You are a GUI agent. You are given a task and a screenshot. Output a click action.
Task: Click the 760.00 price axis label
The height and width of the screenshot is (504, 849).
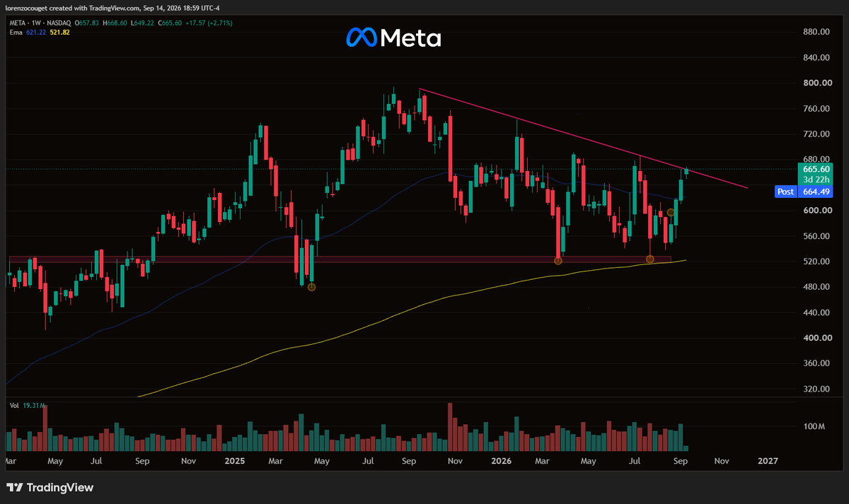816,109
